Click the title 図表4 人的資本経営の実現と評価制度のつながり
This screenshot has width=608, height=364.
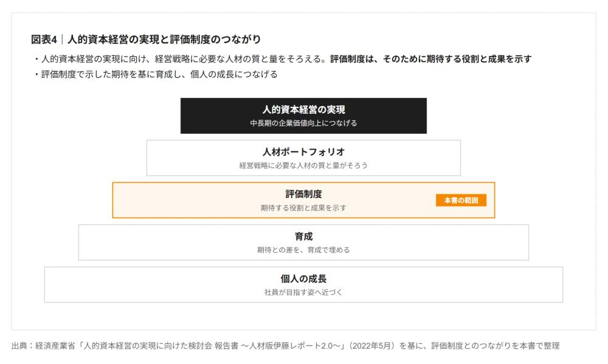coord(146,39)
